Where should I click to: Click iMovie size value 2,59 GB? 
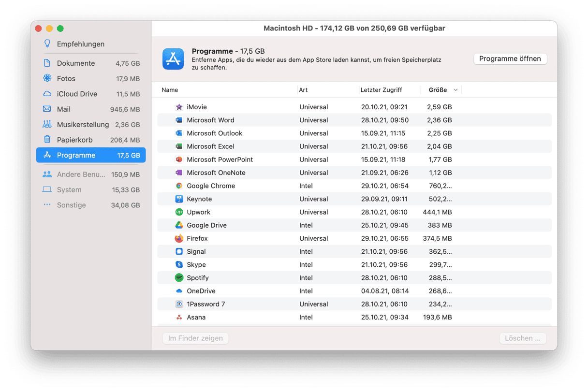(440, 107)
